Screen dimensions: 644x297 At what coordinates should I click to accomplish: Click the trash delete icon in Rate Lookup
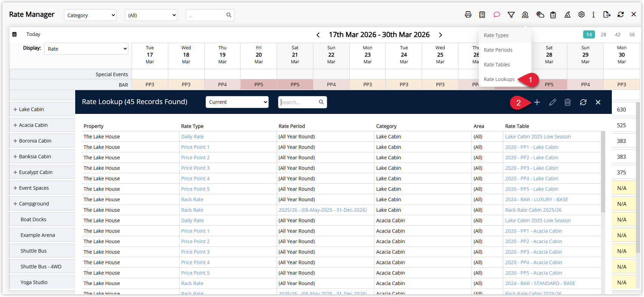567,102
